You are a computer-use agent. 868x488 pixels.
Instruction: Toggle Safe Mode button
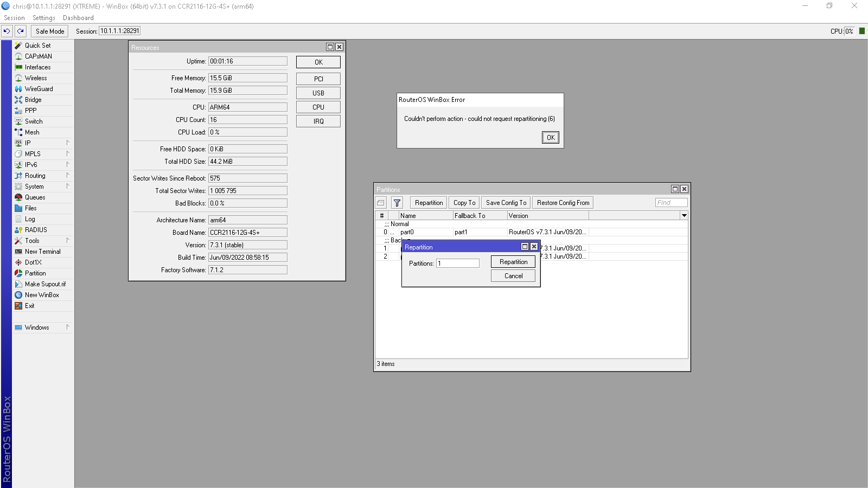pyautogui.click(x=50, y=31)
